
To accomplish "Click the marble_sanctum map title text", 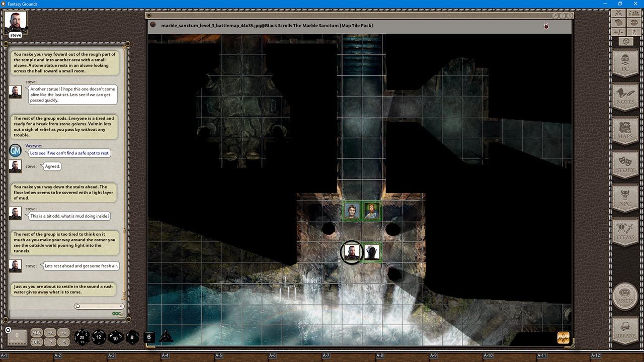I will [x=267, y=25].
